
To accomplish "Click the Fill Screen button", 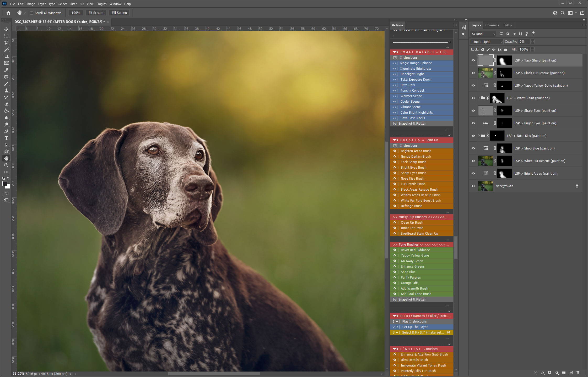I will tap(119, 13).
